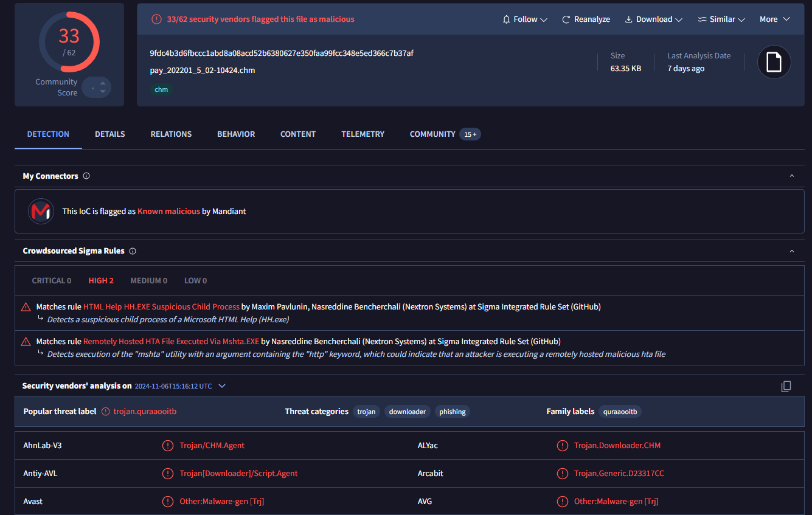Click the file type document icon
This screenshot has width=812, height=515.
(774, 62)
